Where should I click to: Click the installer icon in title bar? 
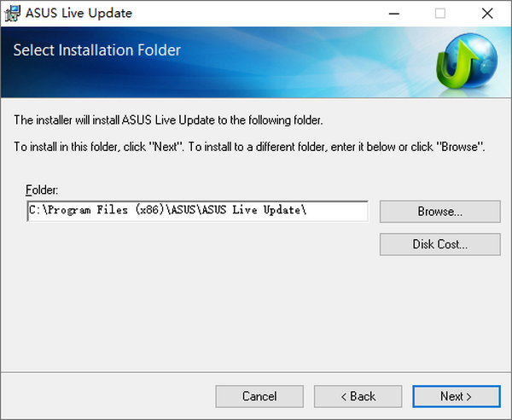13,14
